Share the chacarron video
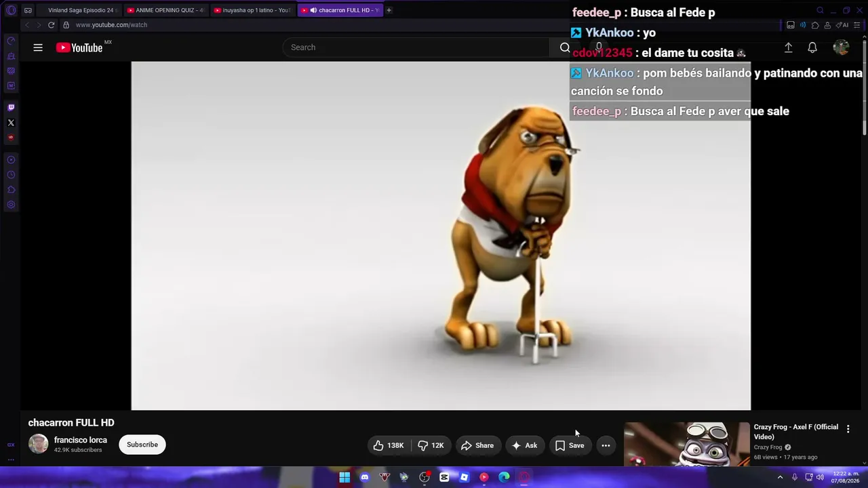 tap(477, 445)
